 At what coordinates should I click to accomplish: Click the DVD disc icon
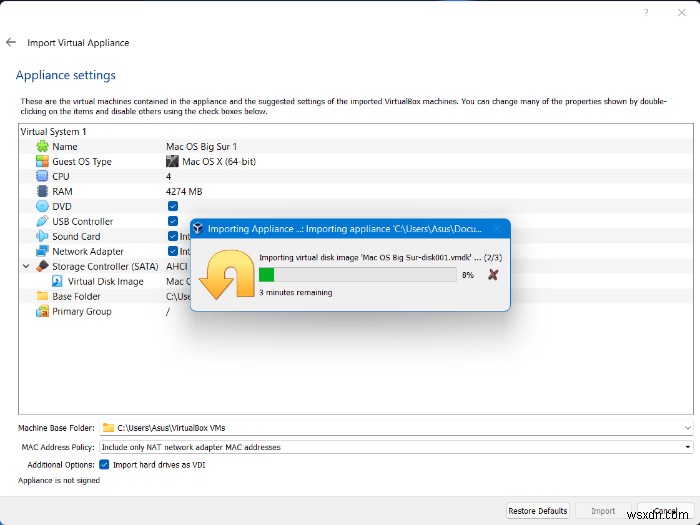click(42, 206)
